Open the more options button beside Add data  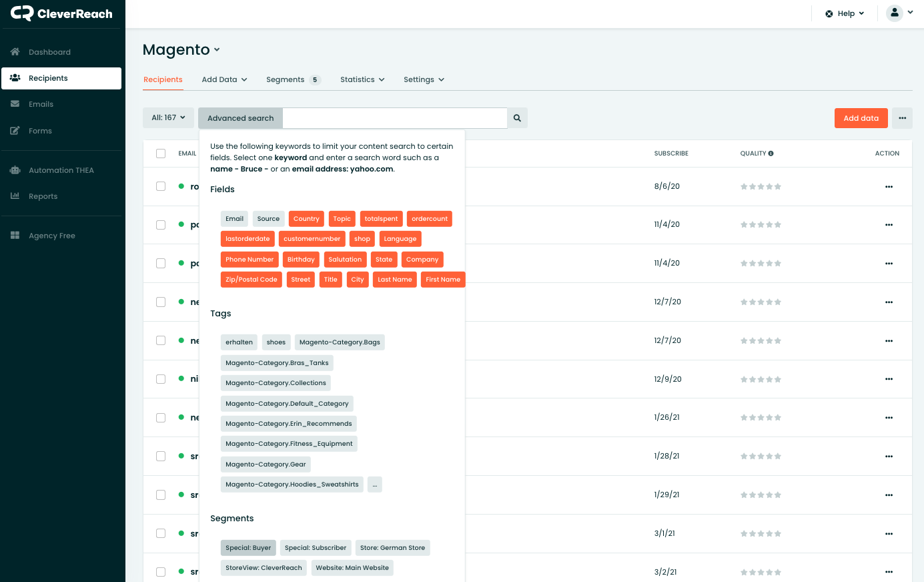pyautogui.click(x=902, y=118)
